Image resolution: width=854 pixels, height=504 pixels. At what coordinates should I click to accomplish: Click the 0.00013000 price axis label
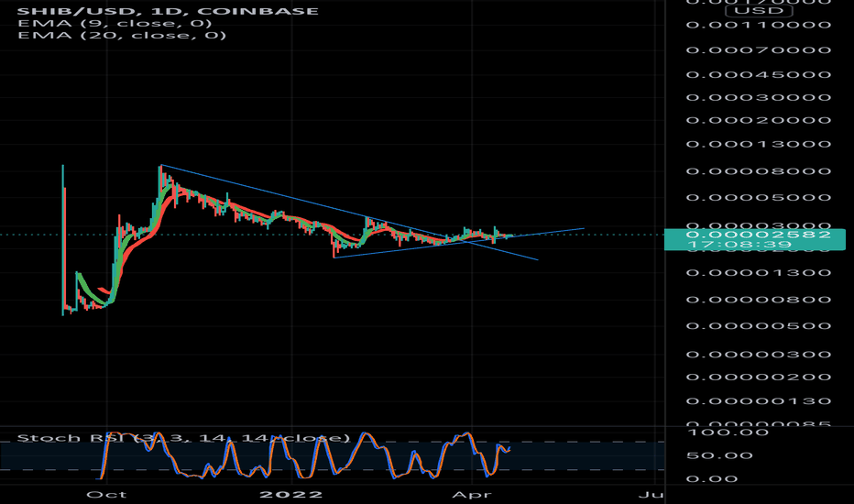[x=758, y=145]
